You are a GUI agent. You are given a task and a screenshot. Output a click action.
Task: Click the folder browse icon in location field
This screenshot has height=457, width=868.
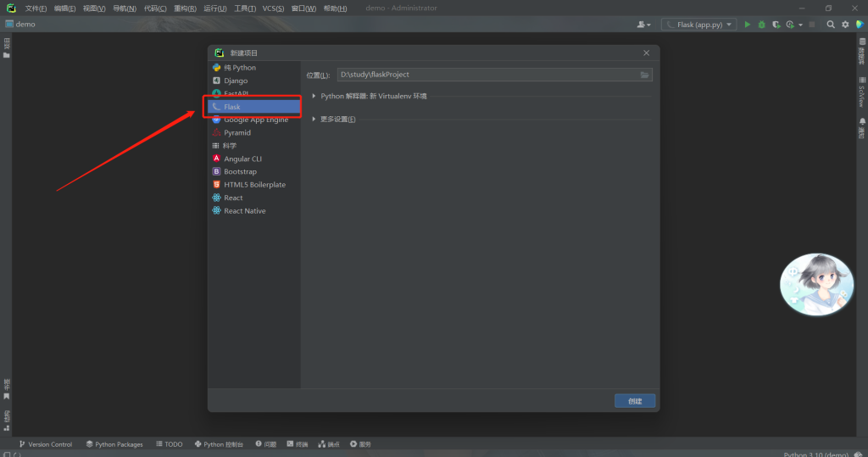(x=645, y=75)
